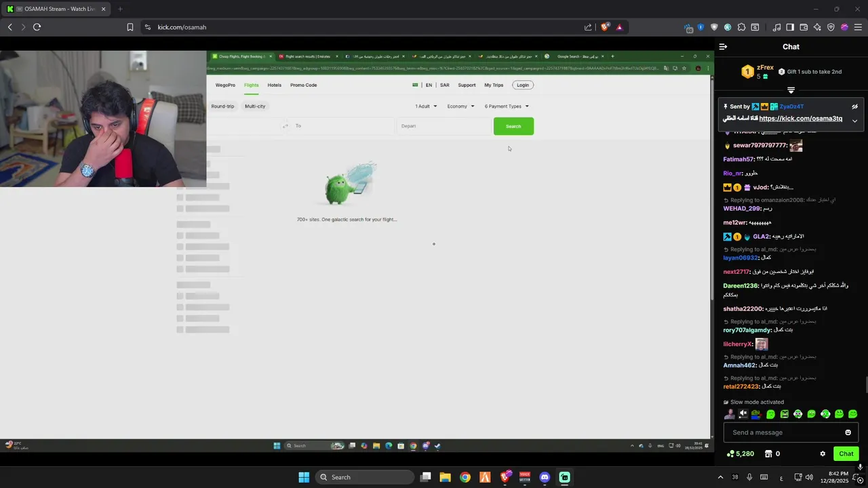Viewport: 868px width, 488px height.
Task: Open the chat shop icon
Action: (x=768, y=454)
